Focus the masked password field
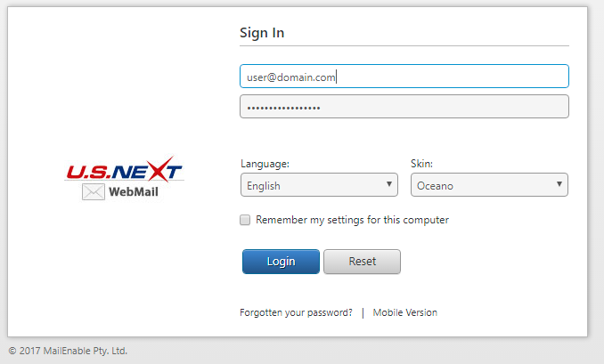The image size is (604, 364). [404, 107]
